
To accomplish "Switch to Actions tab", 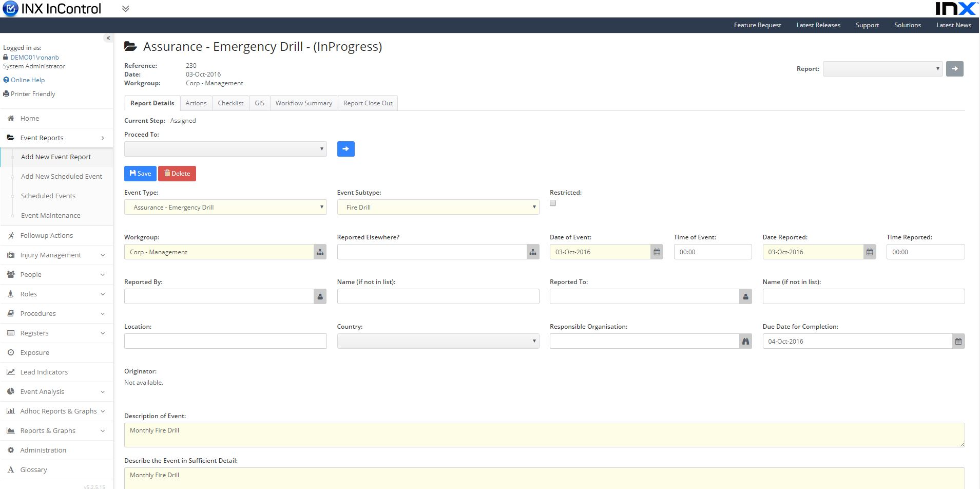I will (196, 103).
